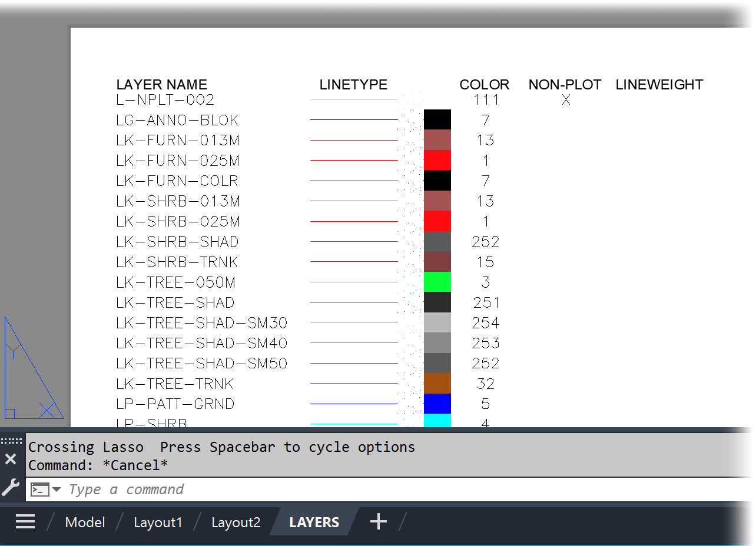Select the green swatch for LK-TREE-050M
Viewport: 756px width, 546px height.
tap(437, 282)
